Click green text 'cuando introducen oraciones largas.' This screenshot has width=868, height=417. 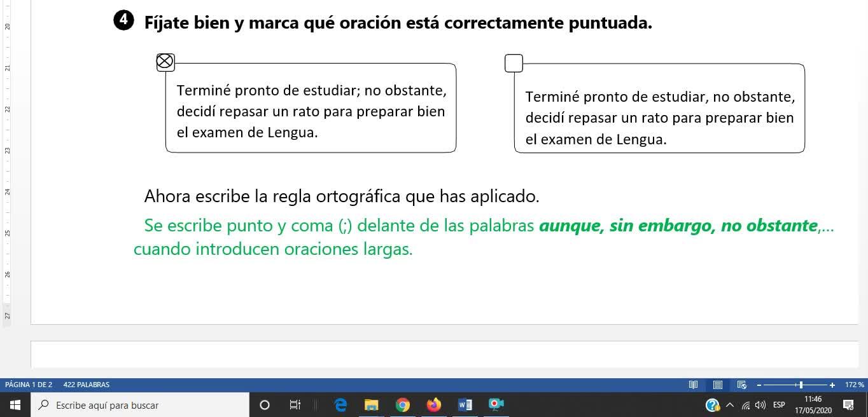tap(274, 249)
